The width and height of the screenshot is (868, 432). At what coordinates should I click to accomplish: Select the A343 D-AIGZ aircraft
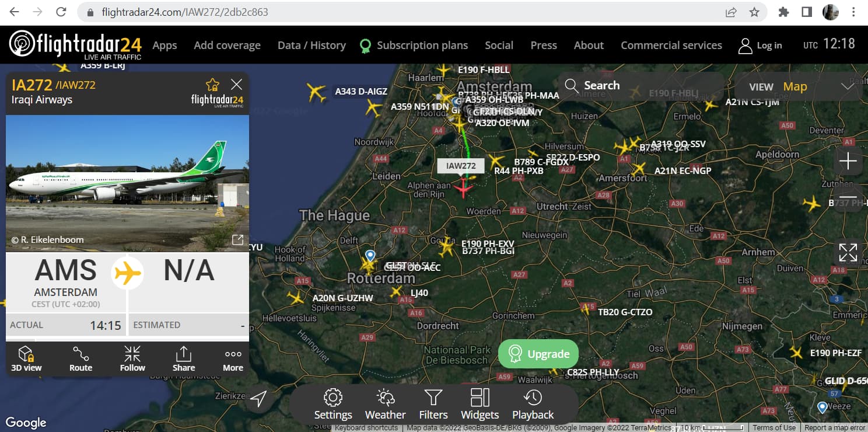[316, 92]
